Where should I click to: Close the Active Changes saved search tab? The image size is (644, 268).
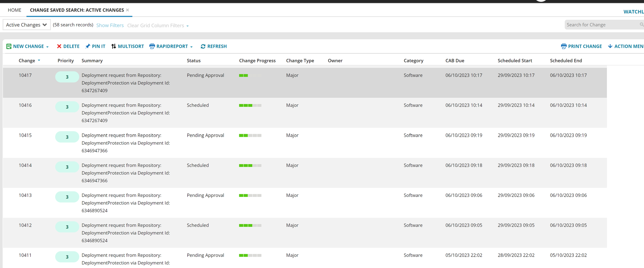[x=128, y=10]
